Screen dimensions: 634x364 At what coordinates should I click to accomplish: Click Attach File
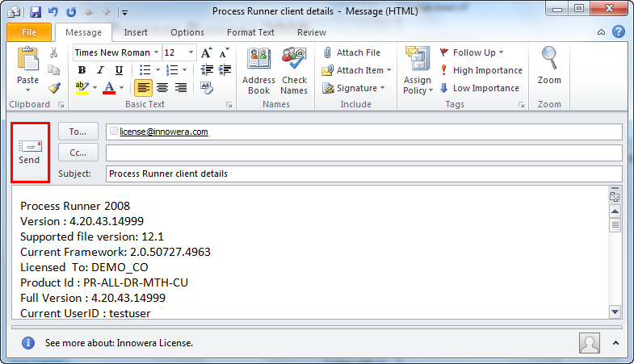point(352,52)
